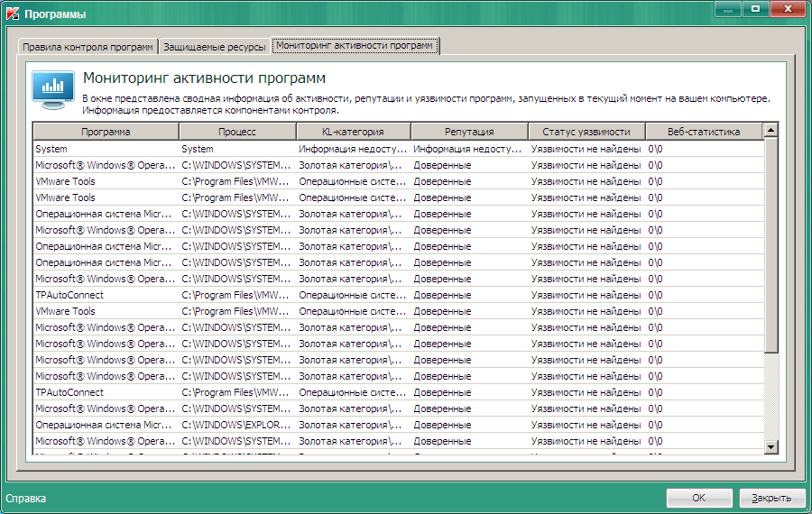Select the C:\WINDOWS\EXPLOR... process cell
Image resolution: width=812 pixels, height=514 pixels.
point(236,425)
